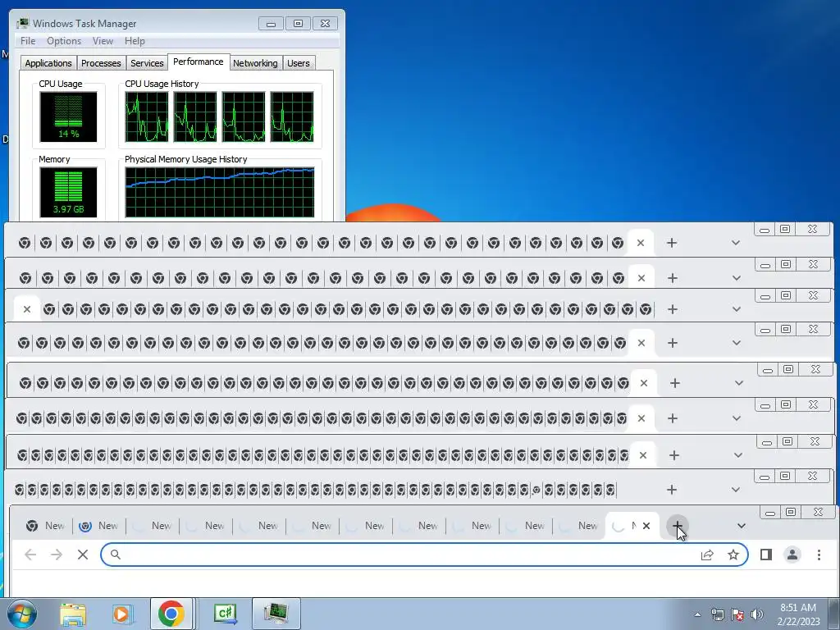
Task: Click the Memory 3.97 GB meter
Action: point(68,192)
